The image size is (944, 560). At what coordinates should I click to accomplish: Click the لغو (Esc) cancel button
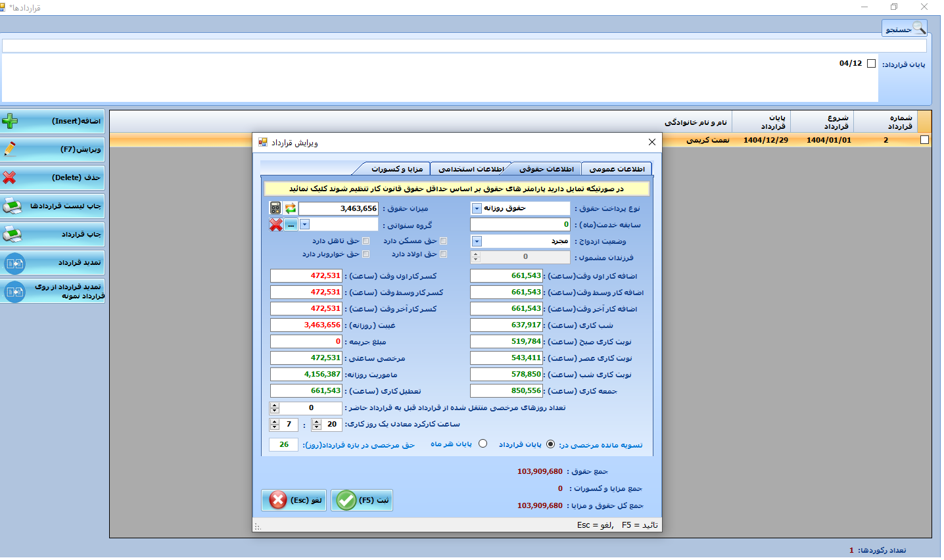tap(294, 500)
